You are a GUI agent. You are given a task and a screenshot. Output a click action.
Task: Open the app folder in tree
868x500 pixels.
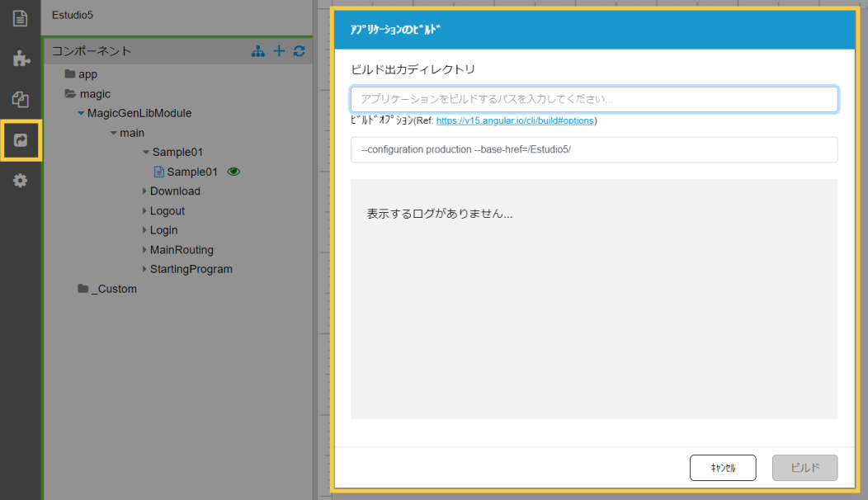87,74
